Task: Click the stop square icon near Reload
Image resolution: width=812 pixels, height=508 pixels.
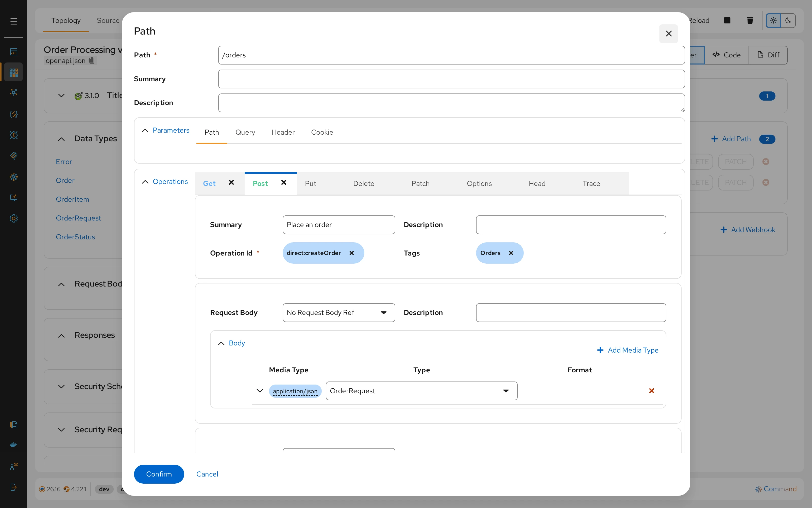Action: [727, 21]
